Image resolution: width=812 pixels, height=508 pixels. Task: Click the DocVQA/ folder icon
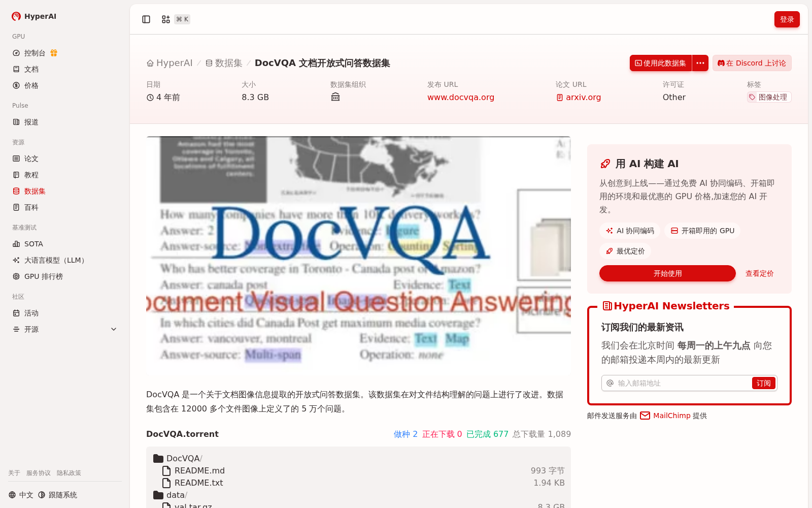coord(158,458)
